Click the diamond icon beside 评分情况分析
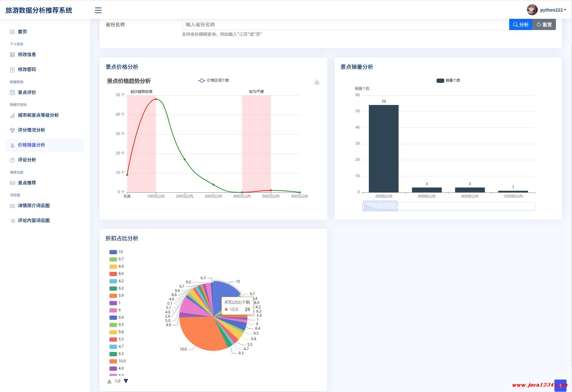The image size is (572, 392). pyautogui.click(x=12, y=130)
